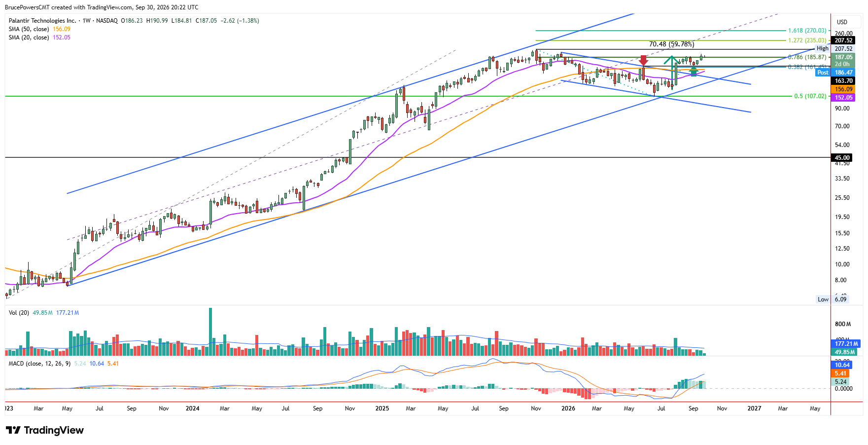
Task: Click the 1.618 (270.03) Fibonacci label
Action: tap(807, 31)
